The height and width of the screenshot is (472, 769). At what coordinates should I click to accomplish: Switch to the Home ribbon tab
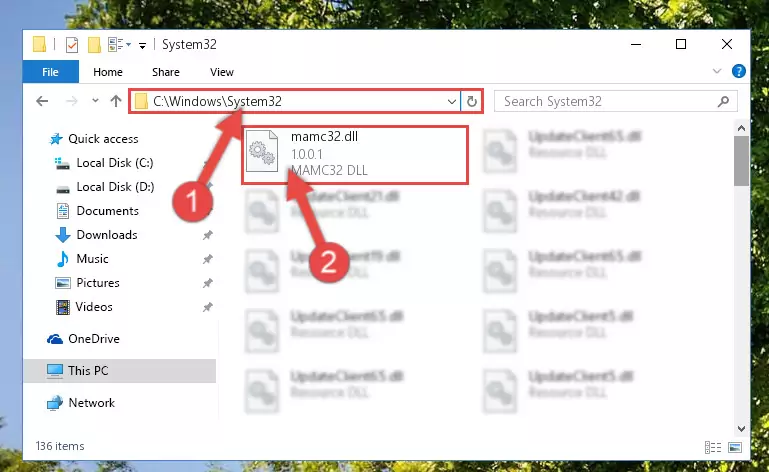108,72
